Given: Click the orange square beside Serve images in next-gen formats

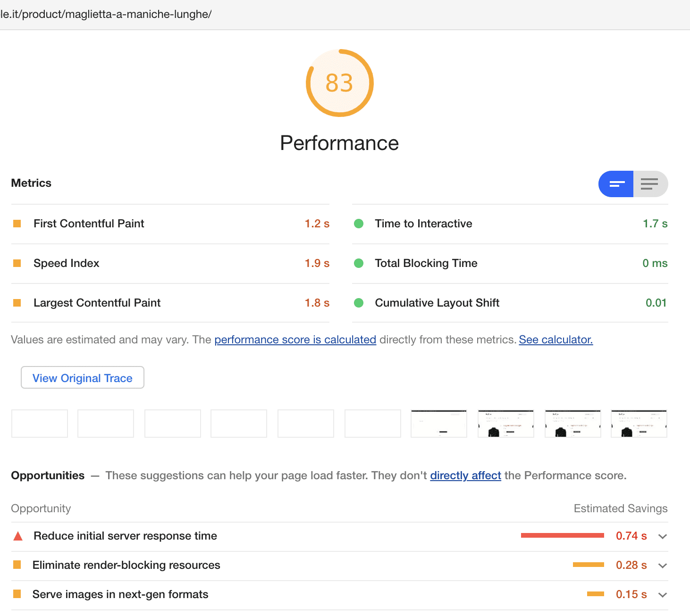Looking at the screenshot, I should click(18, 594).
